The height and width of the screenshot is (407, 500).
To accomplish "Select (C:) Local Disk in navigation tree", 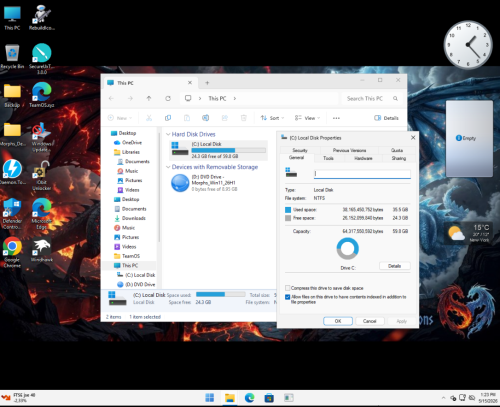I will click(x=136, y=275).
